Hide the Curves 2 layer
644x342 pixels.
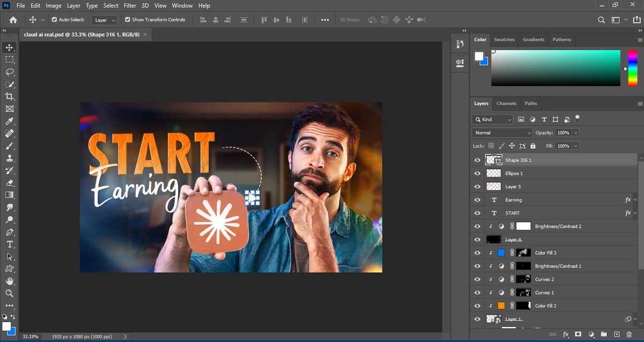coord(478,279)
